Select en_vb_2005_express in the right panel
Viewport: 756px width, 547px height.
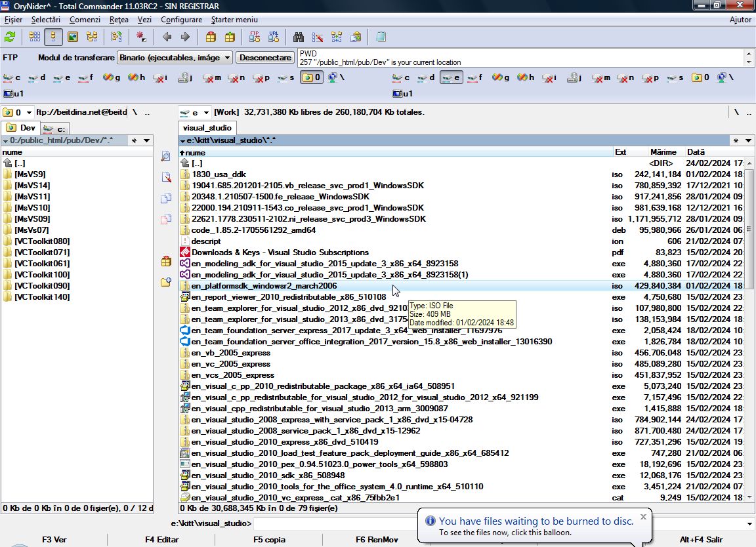tap(230, 353)
